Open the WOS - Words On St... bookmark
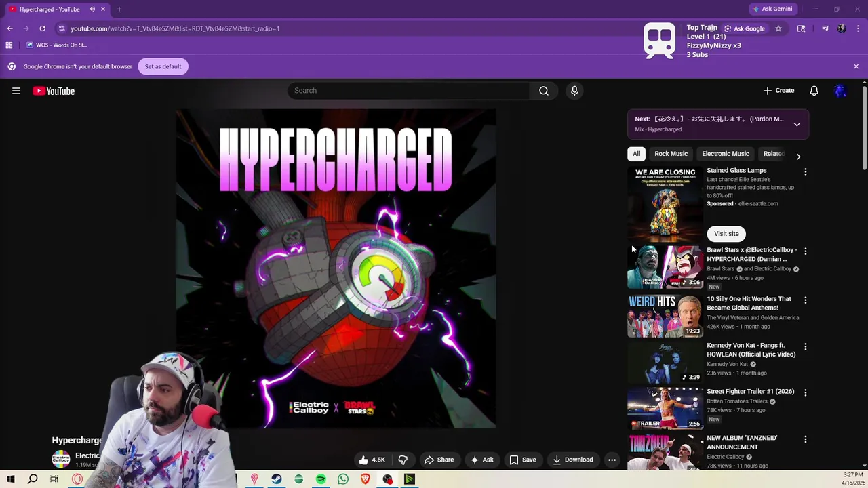The height and width of the screenshot is (488, 868). 57,45
